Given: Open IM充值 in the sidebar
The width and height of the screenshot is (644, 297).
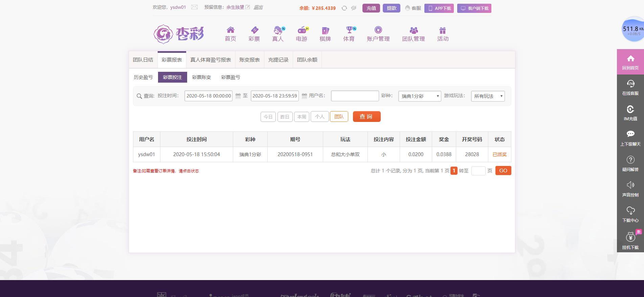Looking at the screenshot, I should point(630,113).
